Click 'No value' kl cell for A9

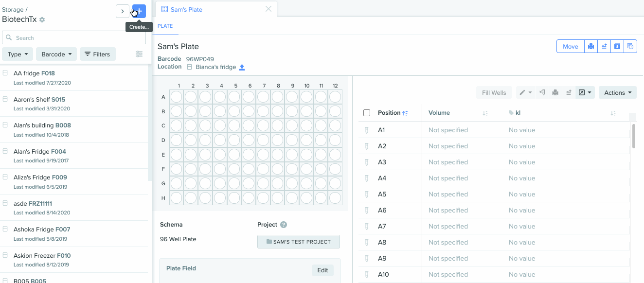click(x=522, y=259)
